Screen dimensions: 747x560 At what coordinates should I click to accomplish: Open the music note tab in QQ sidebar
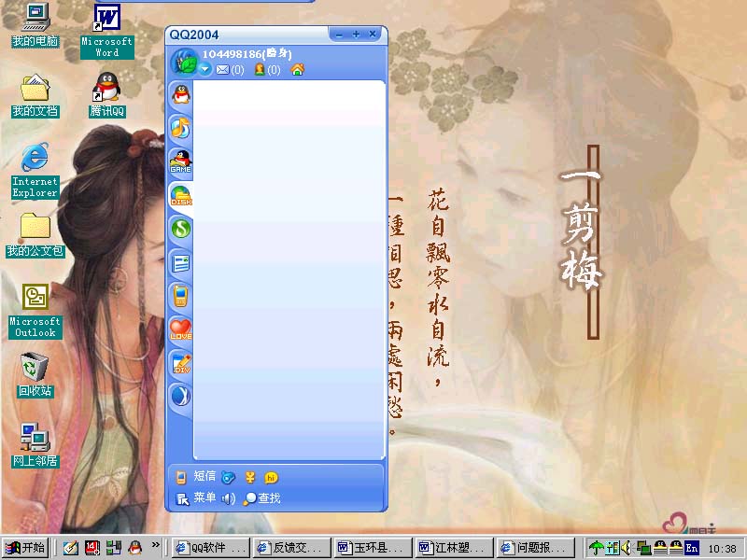point(181,128)
